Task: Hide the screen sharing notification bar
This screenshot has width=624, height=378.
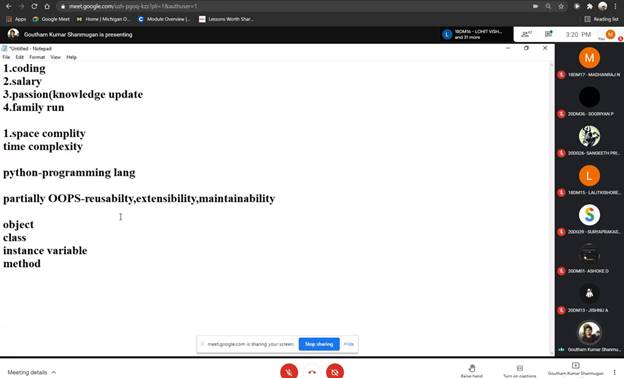Action: (x=349, y=344)
